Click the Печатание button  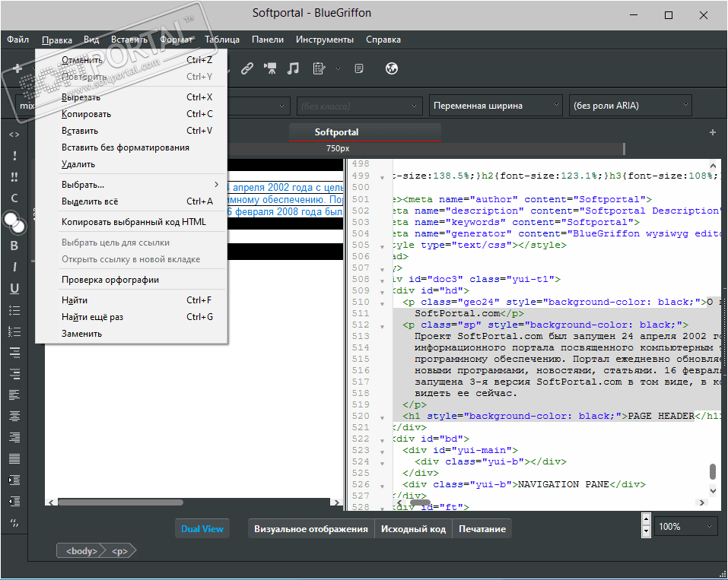click(x=482, y=528)
